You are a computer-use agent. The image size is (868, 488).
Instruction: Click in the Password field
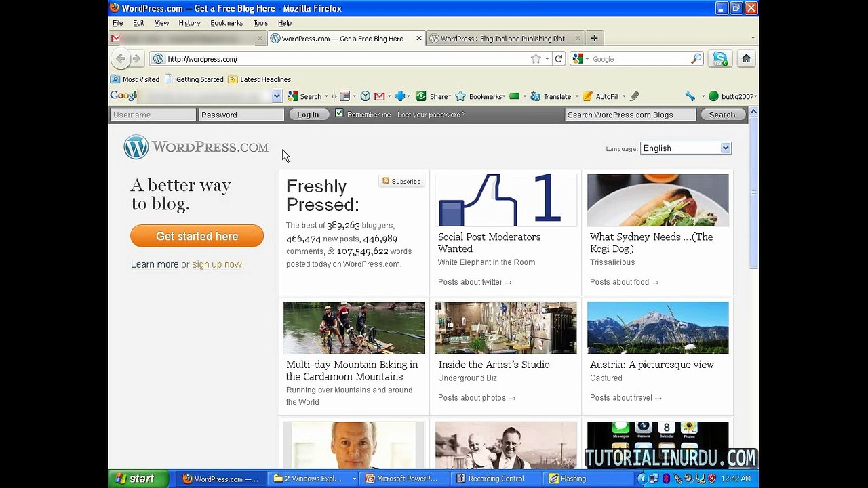pyautogui.click(x=241, y=115)
